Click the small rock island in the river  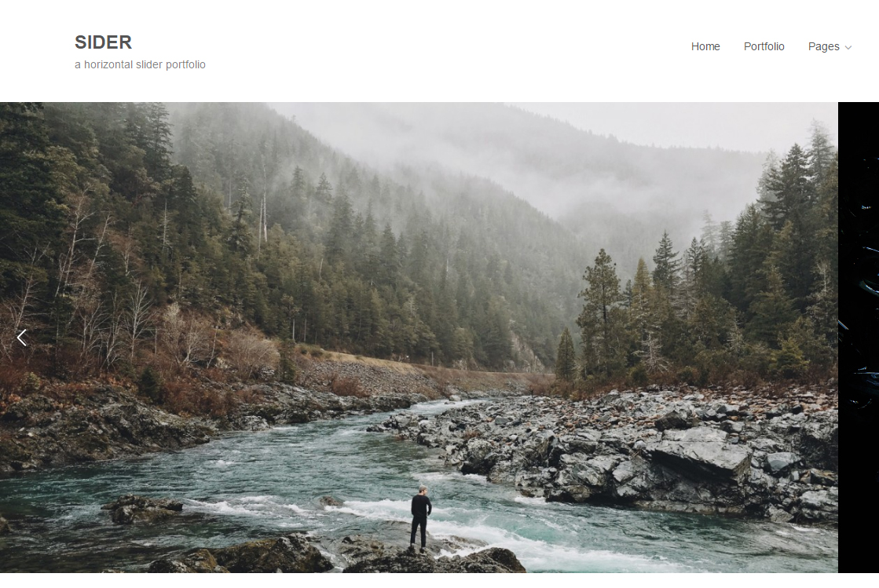point(142,509)
